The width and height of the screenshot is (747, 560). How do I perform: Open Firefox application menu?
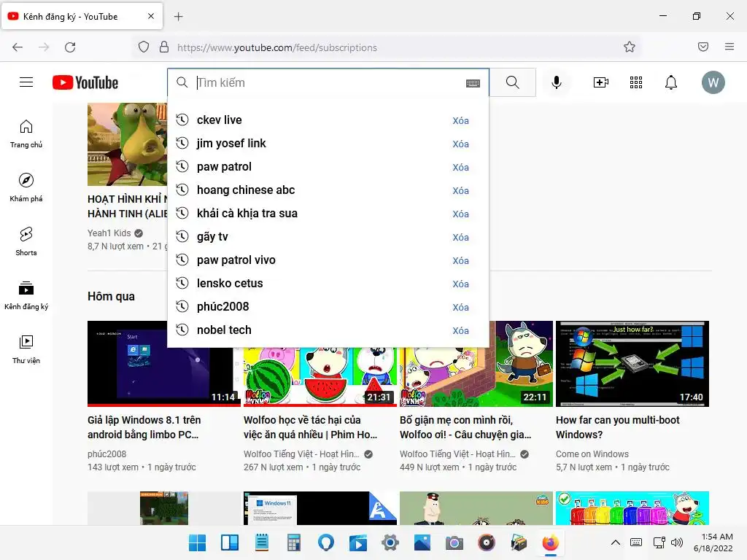[729, 47]
